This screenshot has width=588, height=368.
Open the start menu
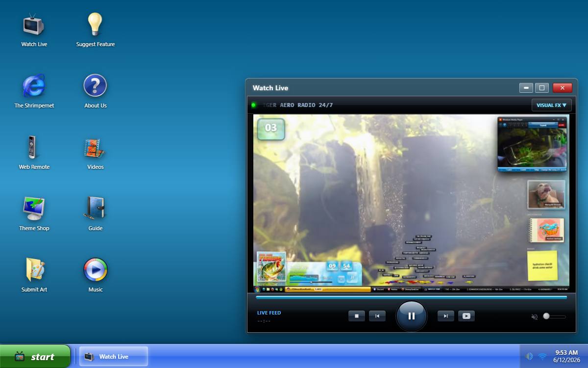tap(35, 356)
